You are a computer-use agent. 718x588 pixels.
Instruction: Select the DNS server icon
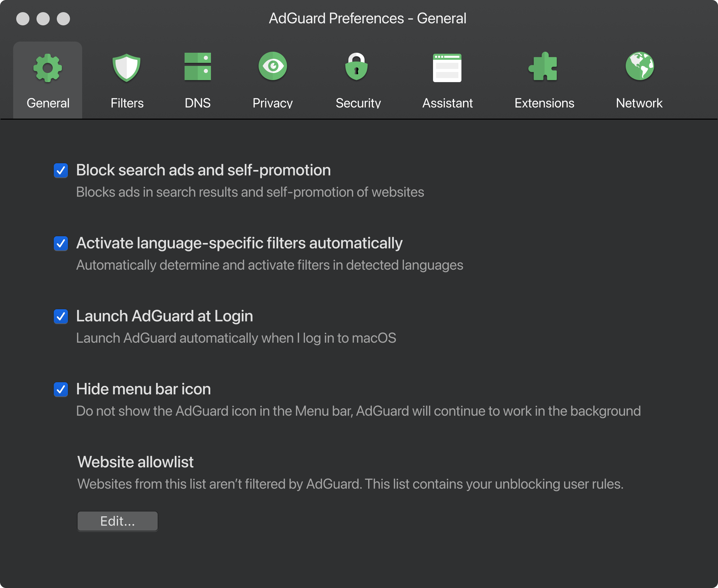[x=197, y=67]
